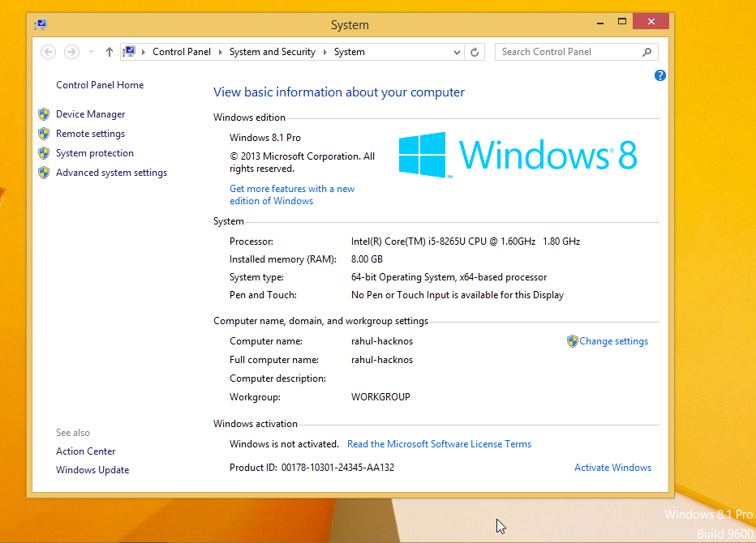Click Change settings link
This screenshot has height=543, width=756.
coord(613,341)
